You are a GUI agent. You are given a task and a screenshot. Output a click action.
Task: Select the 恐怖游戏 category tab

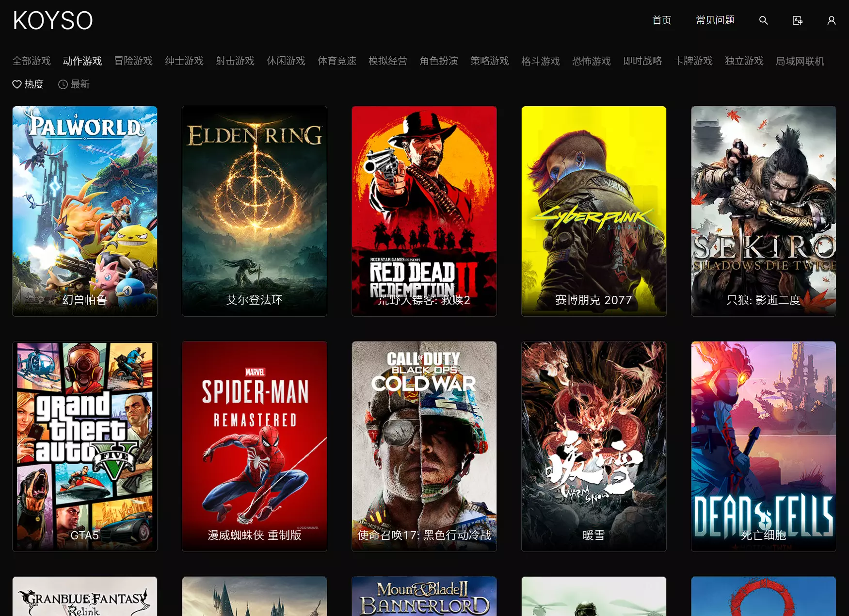pyautogui.click(x=592, y=61)
